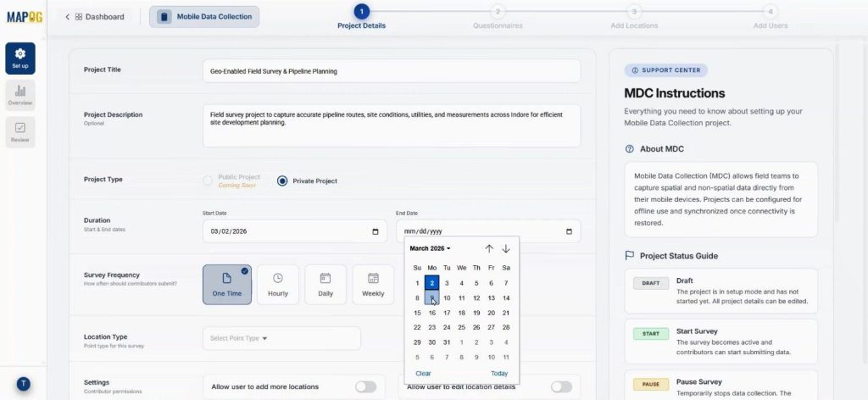The image size is (868, 400).
Task: Select March 24 in the calendar
Action: point(447,327)
